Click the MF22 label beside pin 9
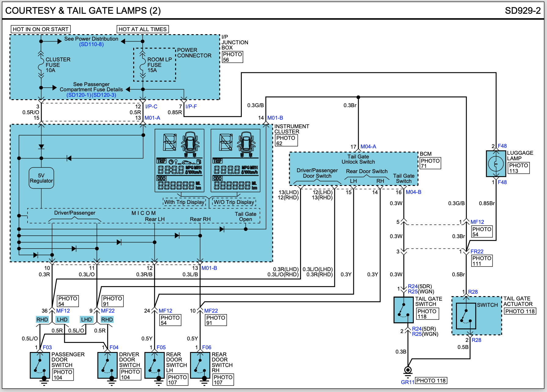The height and width of the screenshot is (392, 547). coord(108,311)
